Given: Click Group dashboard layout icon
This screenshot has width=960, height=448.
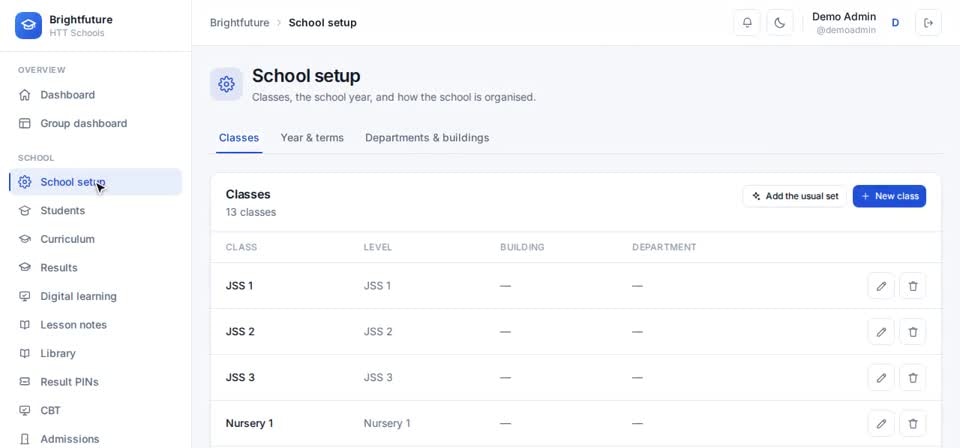Looking at the screenshot, I should [x=24, y=124].
